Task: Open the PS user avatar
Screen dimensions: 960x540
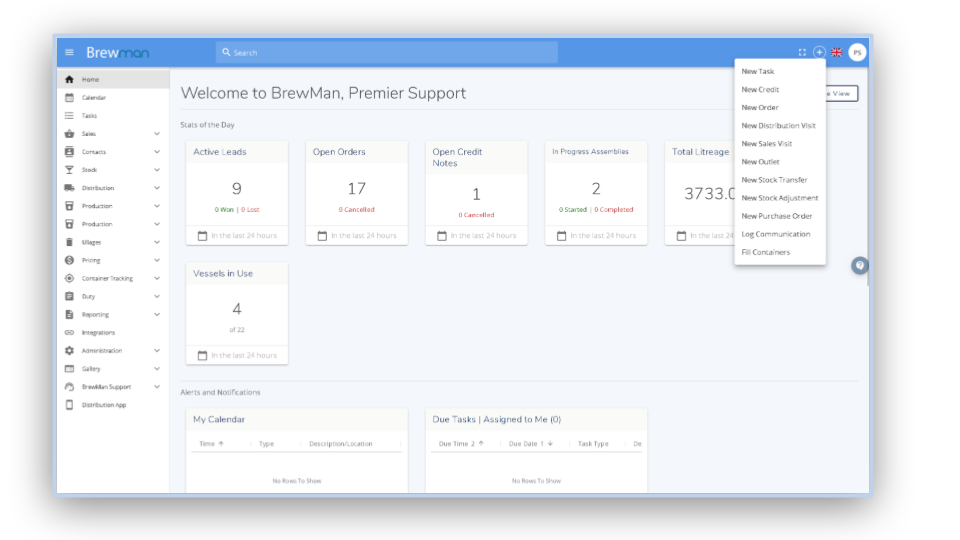Action: tap(857, 53)
